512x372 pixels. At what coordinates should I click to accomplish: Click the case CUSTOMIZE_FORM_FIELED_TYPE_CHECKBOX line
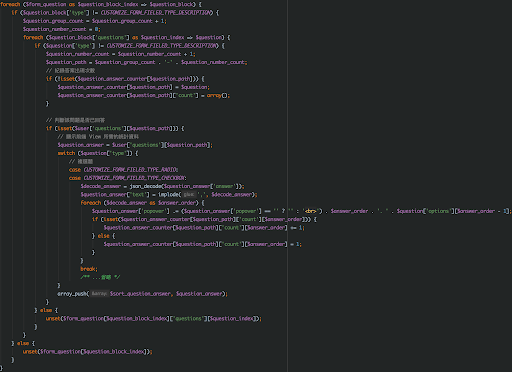pos(128,178)
